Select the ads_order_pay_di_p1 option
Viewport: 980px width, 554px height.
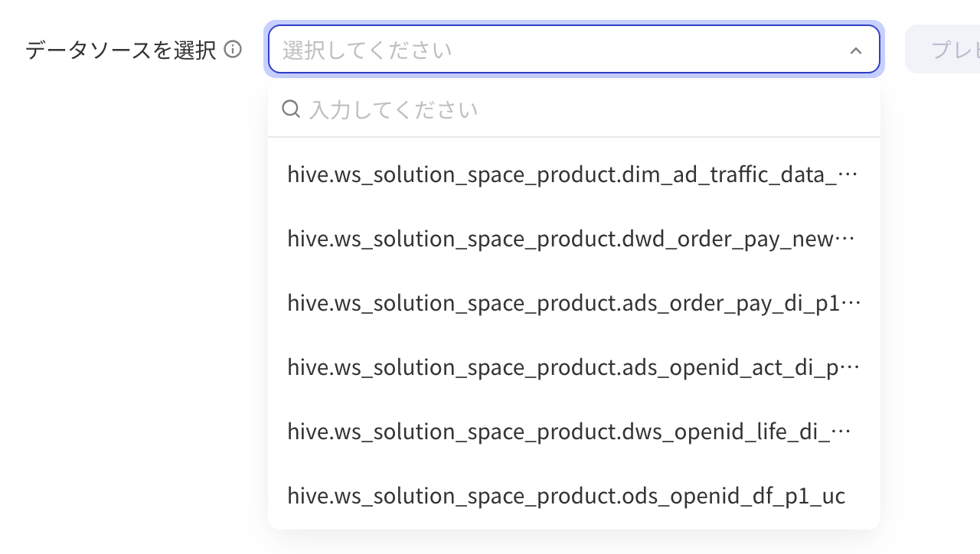[x=574, y=303]
